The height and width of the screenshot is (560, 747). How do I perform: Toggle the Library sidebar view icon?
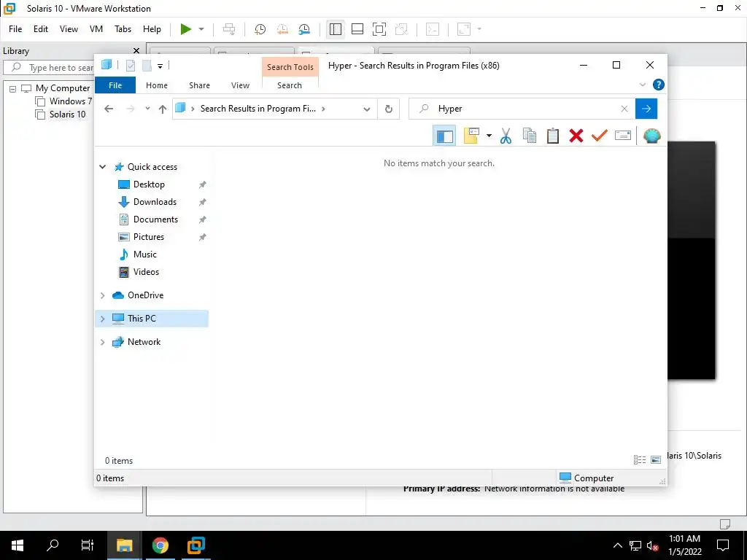336,29
